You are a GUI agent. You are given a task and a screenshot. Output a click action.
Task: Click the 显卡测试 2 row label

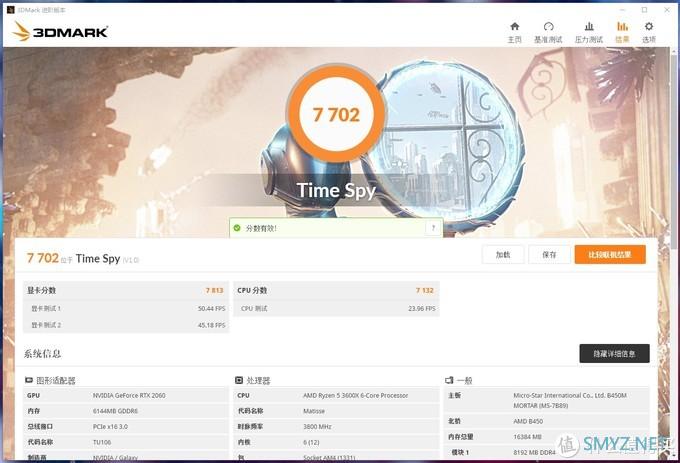[x=46, y=325]
